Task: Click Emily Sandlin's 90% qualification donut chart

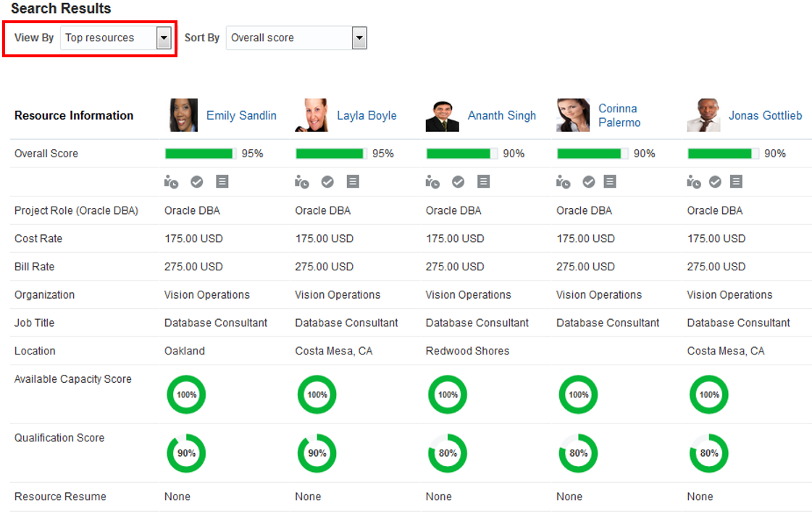Action: (x=186, y=453)
